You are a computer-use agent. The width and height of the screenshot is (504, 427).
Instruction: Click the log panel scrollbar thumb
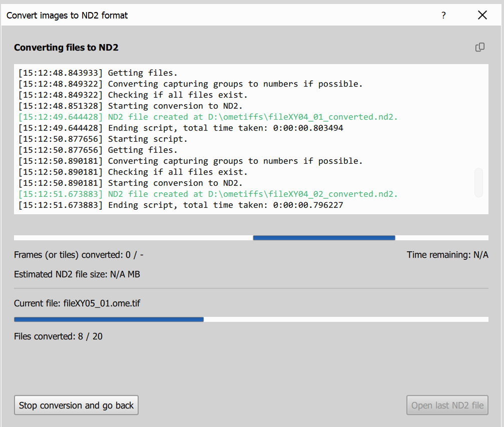point(477,183)
